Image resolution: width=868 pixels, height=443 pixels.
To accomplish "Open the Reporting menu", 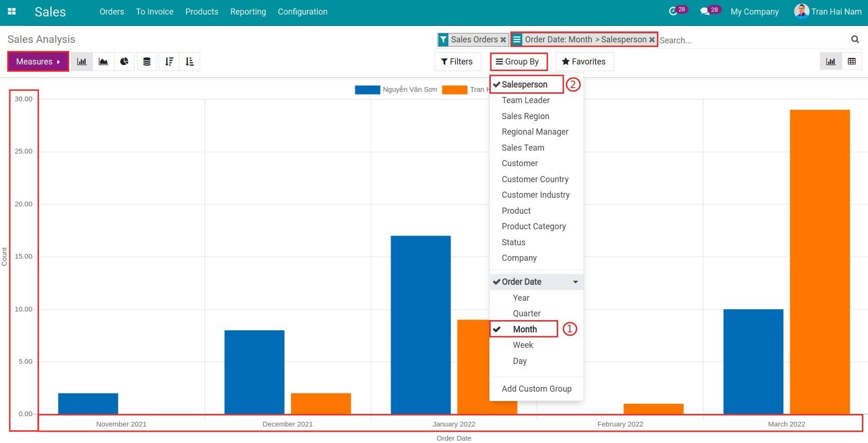I will (x=248, y=12).
